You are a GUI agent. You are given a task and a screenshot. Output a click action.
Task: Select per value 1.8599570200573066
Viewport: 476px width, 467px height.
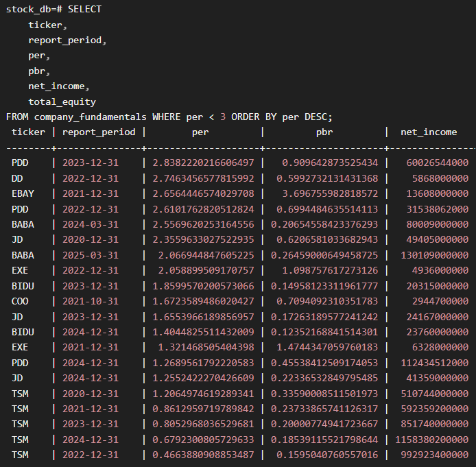coord(203,286)
